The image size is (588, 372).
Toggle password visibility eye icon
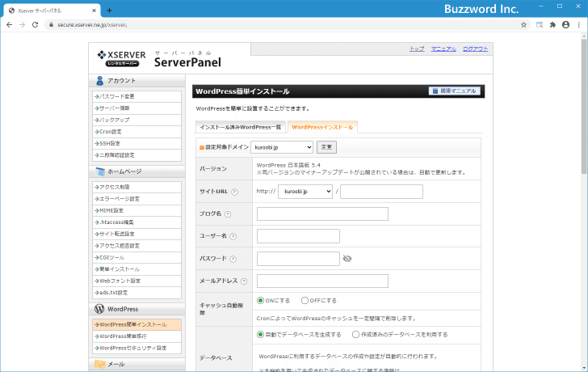347,259
